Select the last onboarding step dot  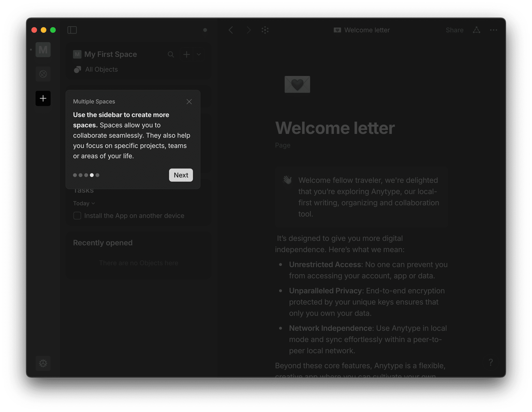coord(97,175)
